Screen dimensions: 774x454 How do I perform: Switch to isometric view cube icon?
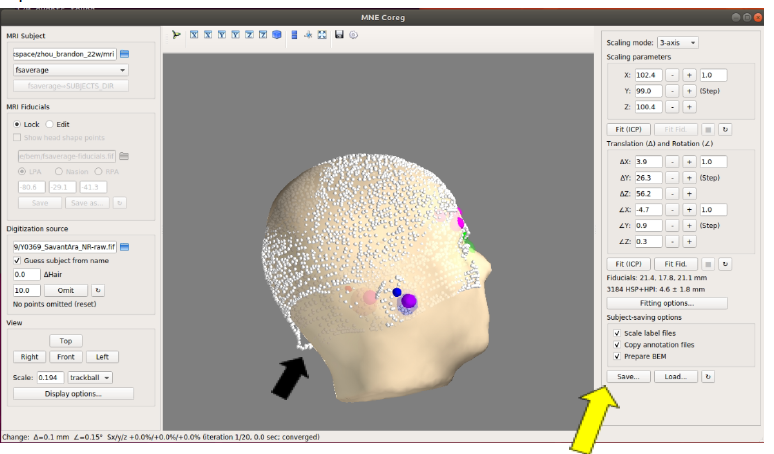tap(277, 35)
